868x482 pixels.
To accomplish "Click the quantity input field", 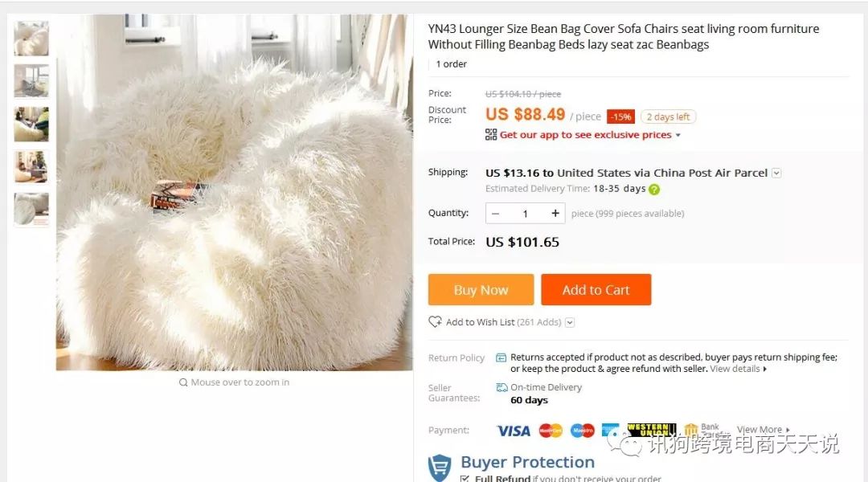I will coord(526,214).
